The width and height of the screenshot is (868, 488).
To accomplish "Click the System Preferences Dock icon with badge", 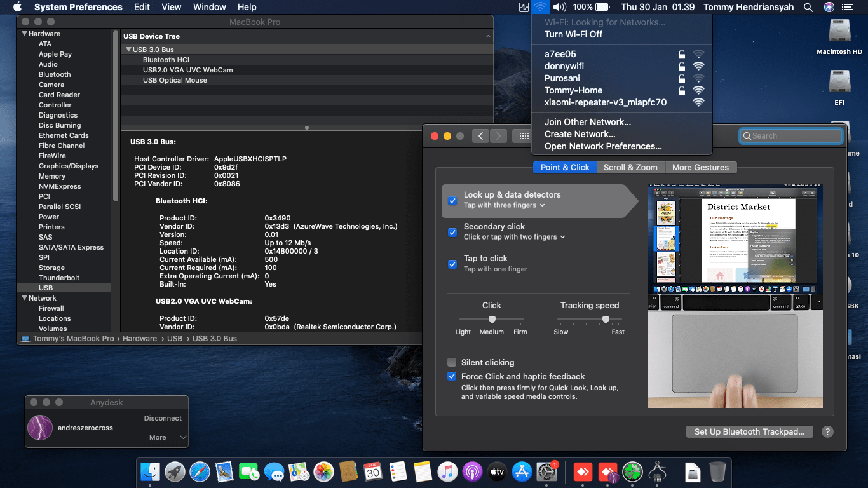I will (546, 473).
